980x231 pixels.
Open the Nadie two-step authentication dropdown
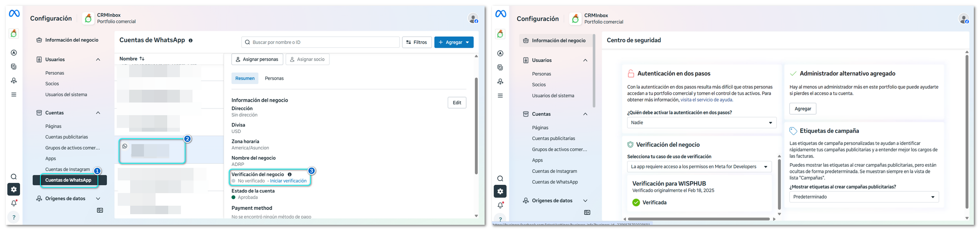coord(701,123)
